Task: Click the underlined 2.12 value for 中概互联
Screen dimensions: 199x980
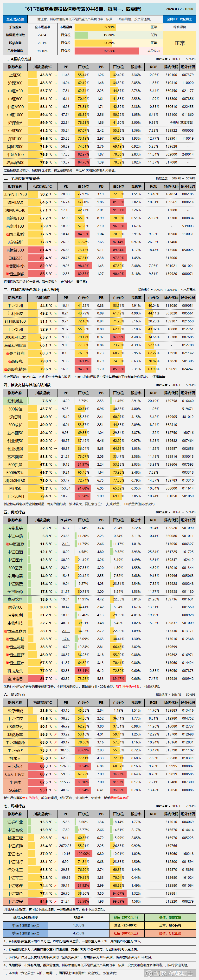Action: pos(66,544)
